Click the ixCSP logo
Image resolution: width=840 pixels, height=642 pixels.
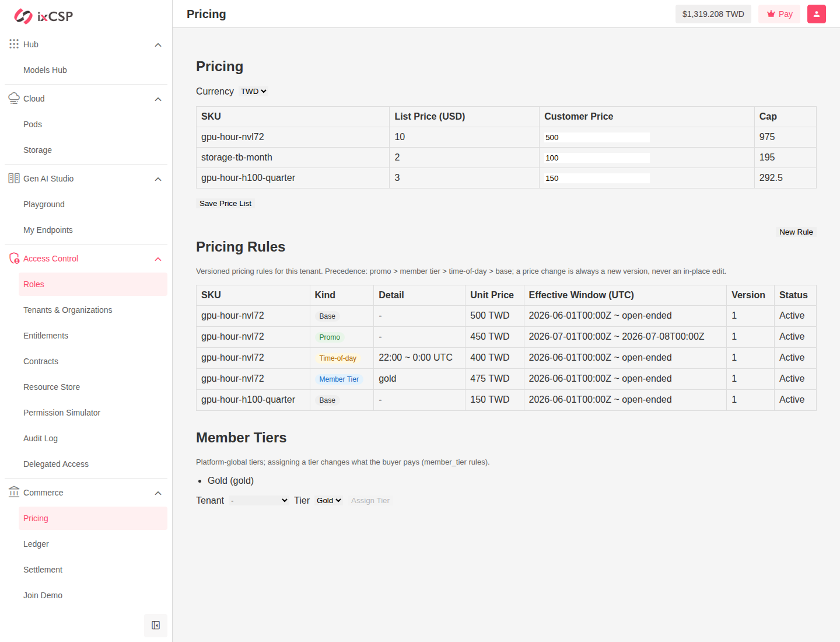tap(44, 16)
